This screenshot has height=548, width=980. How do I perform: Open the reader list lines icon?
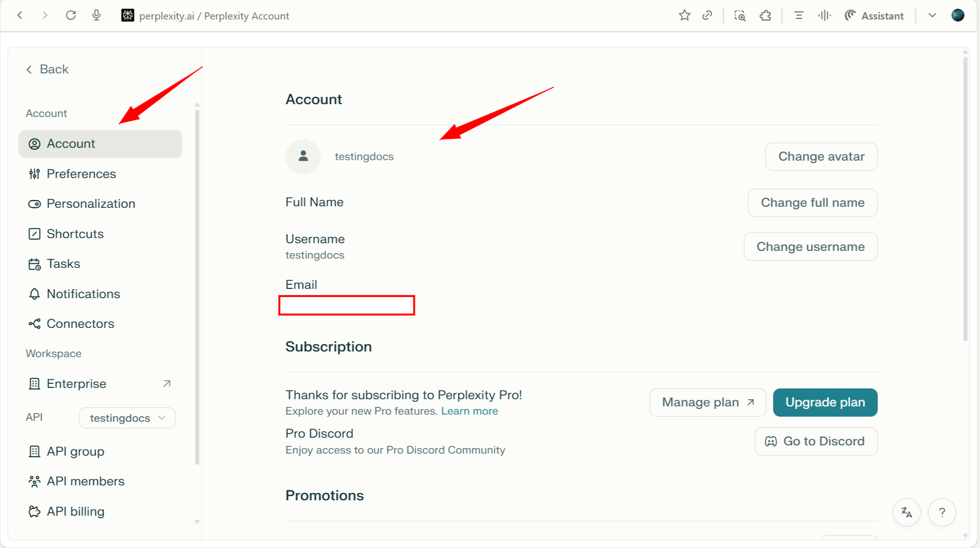(x=798, y=15)
